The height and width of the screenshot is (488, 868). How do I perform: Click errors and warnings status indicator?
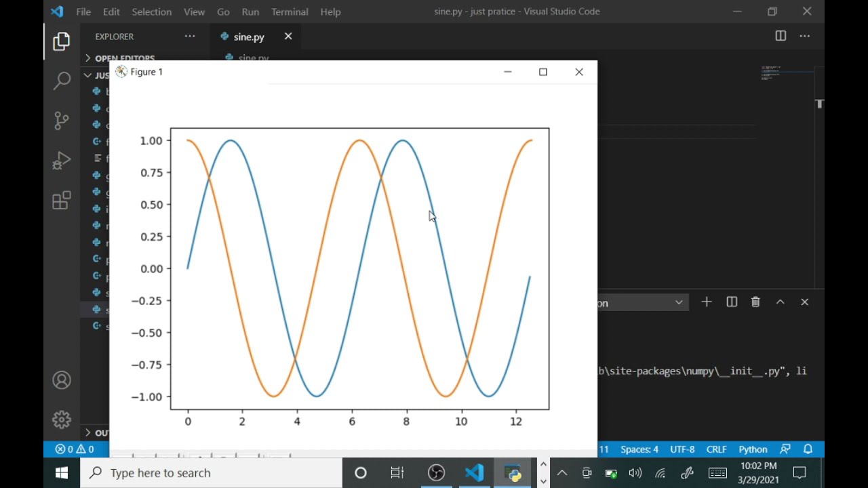(75, 449)
